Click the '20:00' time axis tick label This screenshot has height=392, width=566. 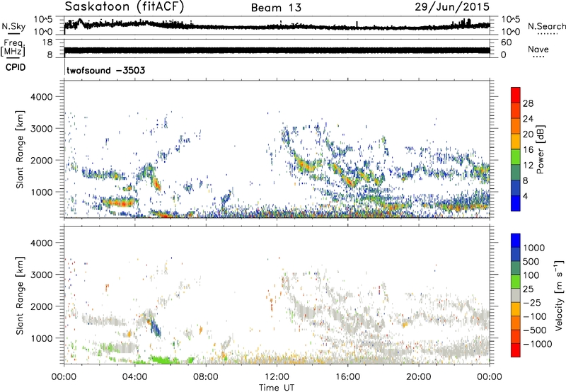(418, 377)
